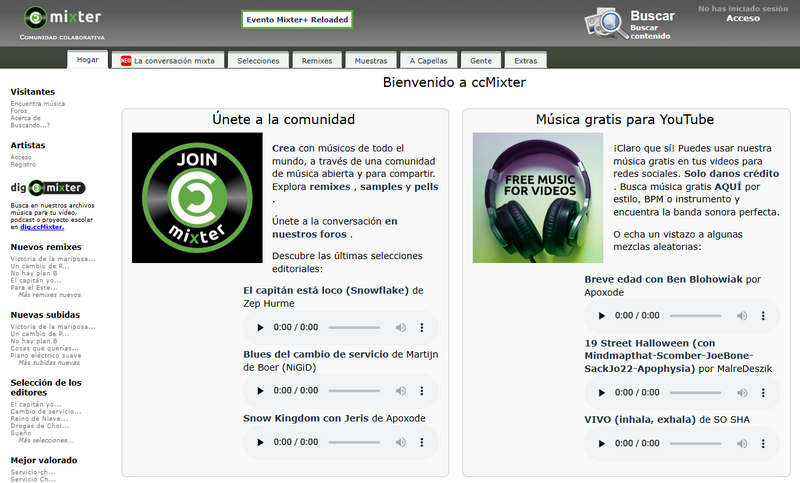Open the remixes link in community text

coord(330,187)
